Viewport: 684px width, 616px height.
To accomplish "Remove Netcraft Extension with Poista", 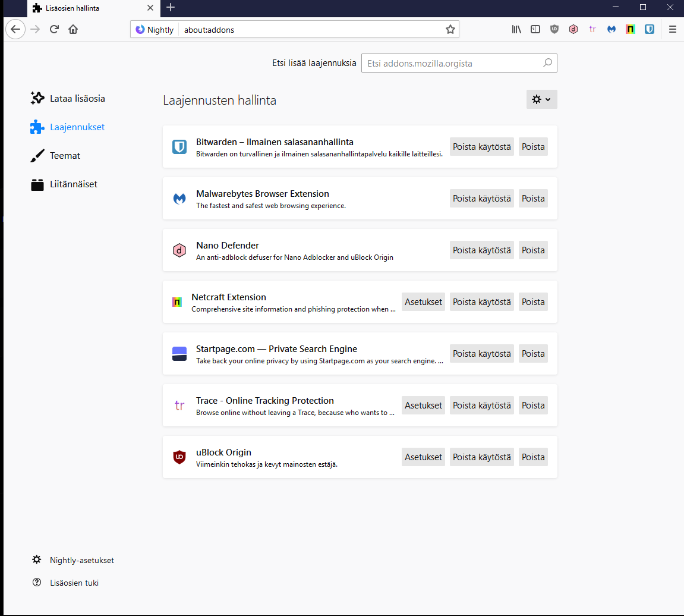I will pos(533,302).
